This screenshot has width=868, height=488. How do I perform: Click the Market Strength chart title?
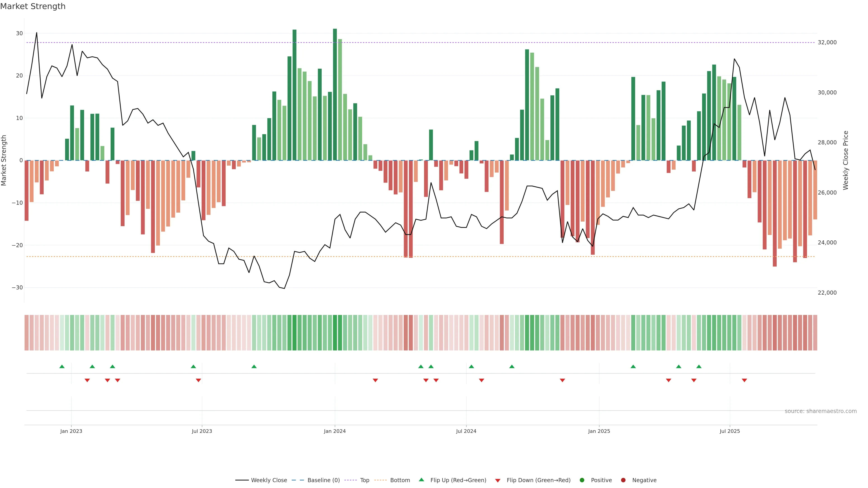click(33, 6)
